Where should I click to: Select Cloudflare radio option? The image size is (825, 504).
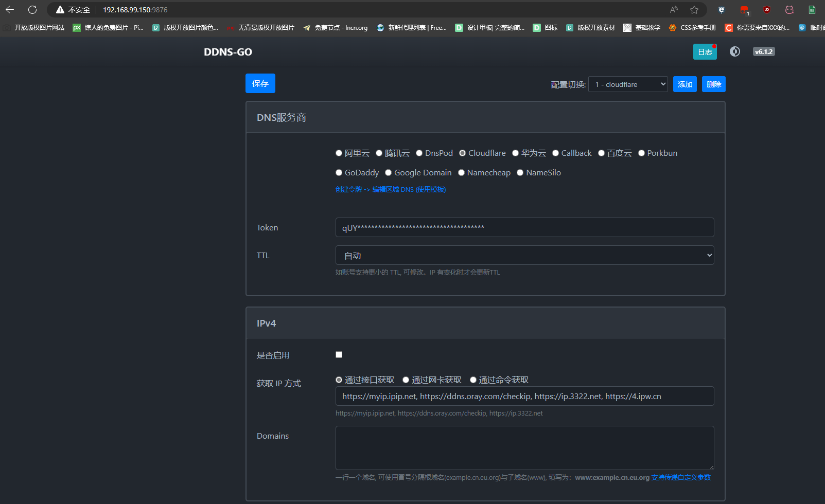(x=463, y=153)
